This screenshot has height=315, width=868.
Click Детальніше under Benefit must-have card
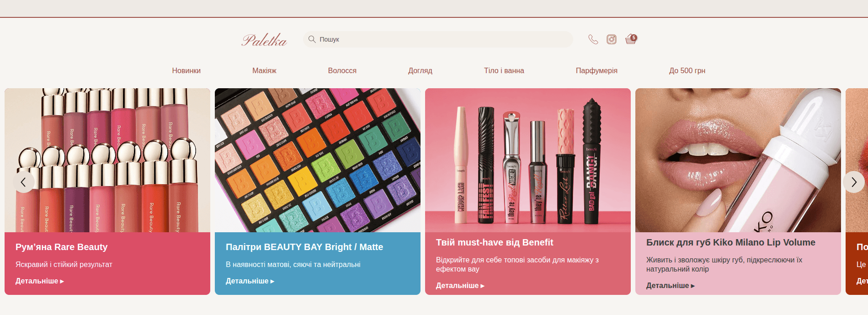pos(460,286)
